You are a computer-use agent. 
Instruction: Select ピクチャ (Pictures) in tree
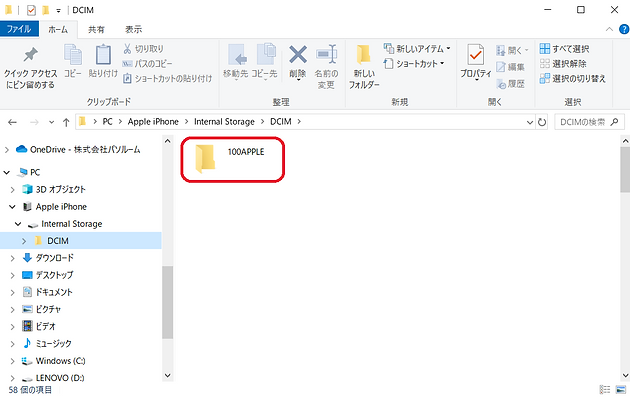click(42, 309)
